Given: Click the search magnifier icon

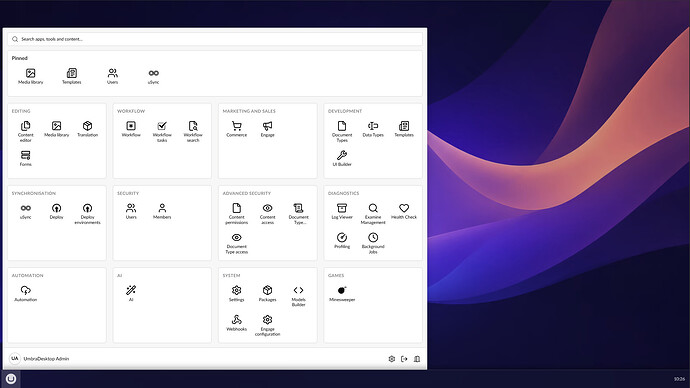Looking at the screenshot, I should click(15, 39).
